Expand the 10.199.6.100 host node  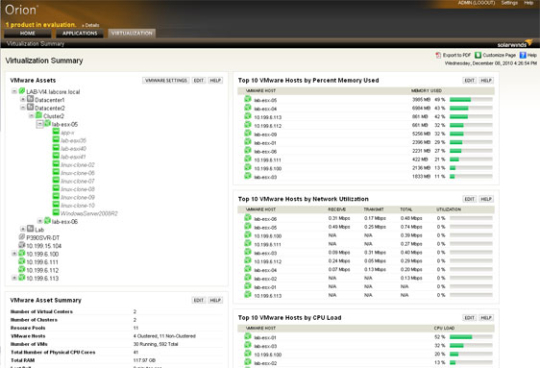[14, 254]
